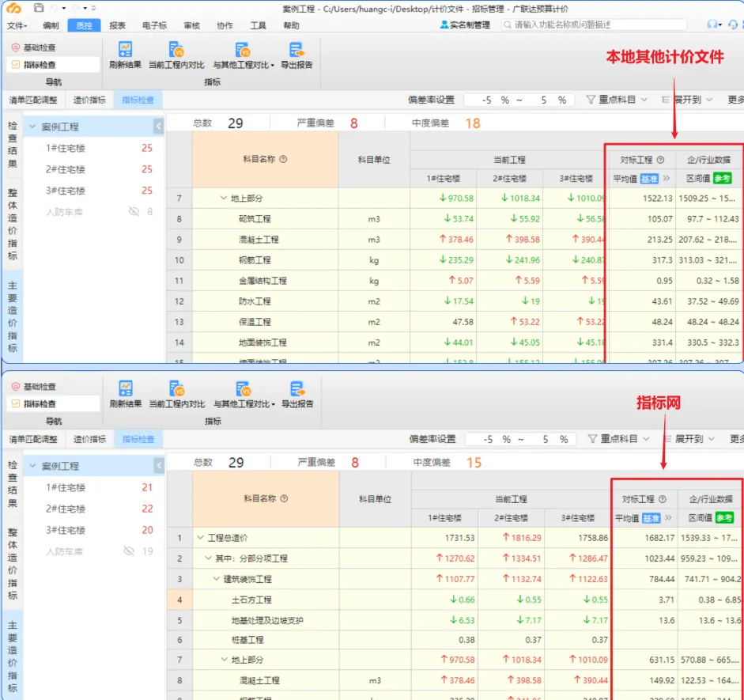Click help icon beside 对标工程 in bottom table

pos(663,499)
